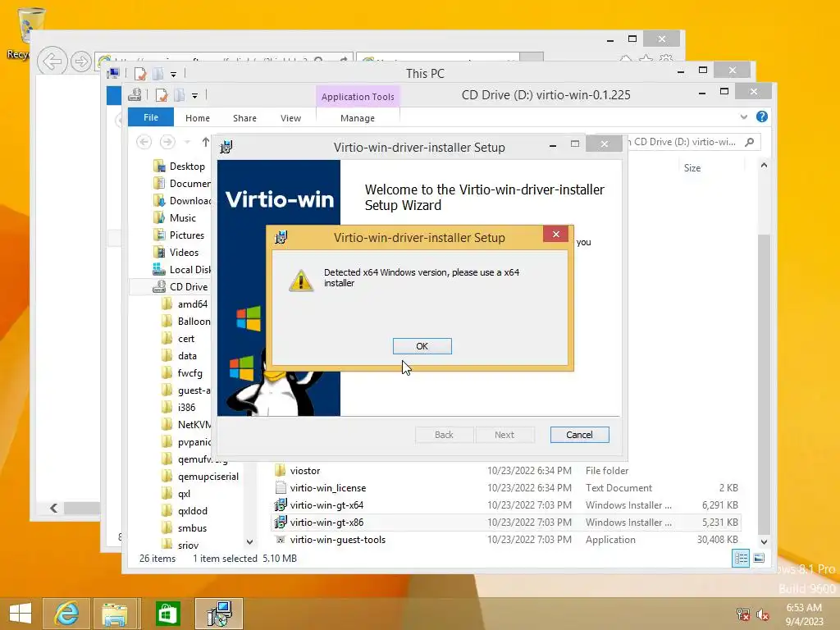840x630 pixels.
Task: Open the data folder in tree
Action: click(180, 356)
